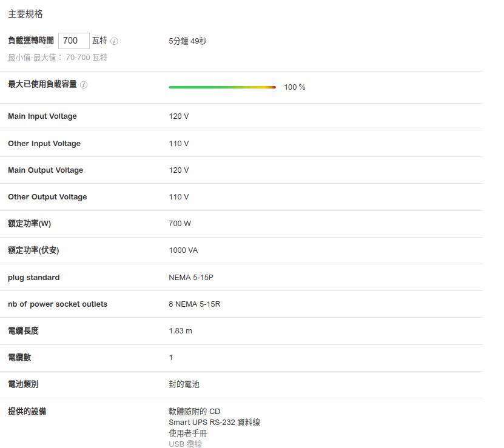
Task: Click the 瓦特 unit label
Action: coord(99,41)
